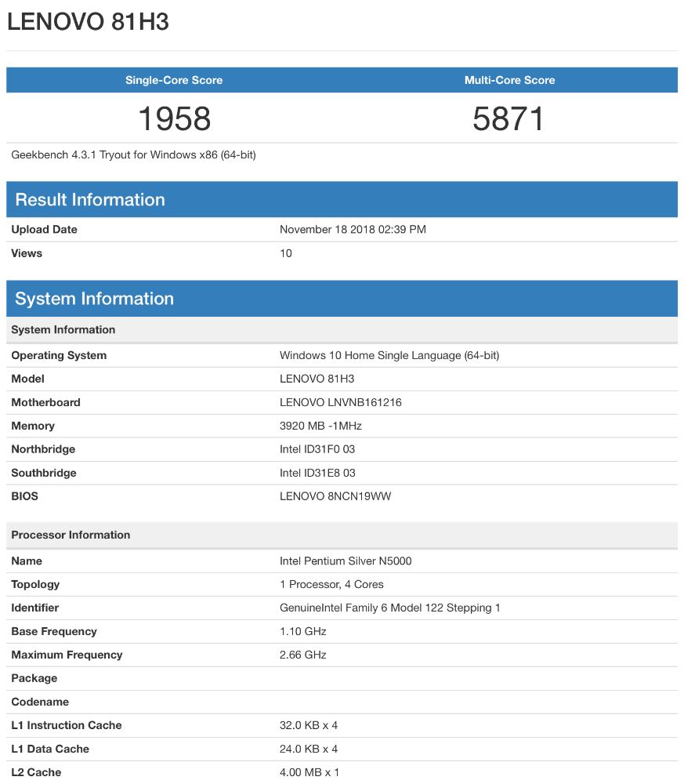Click the L2 Cache value 4.00 MB x 1
The width and height of the screenshot is (684, 784).
pyautogui.click(x=309, y=772)
